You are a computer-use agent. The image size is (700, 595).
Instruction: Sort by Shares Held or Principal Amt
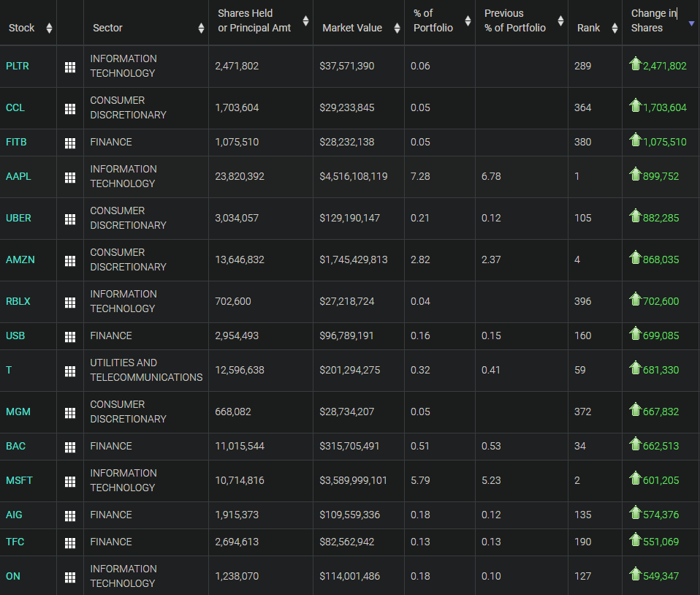pos(305,20)
